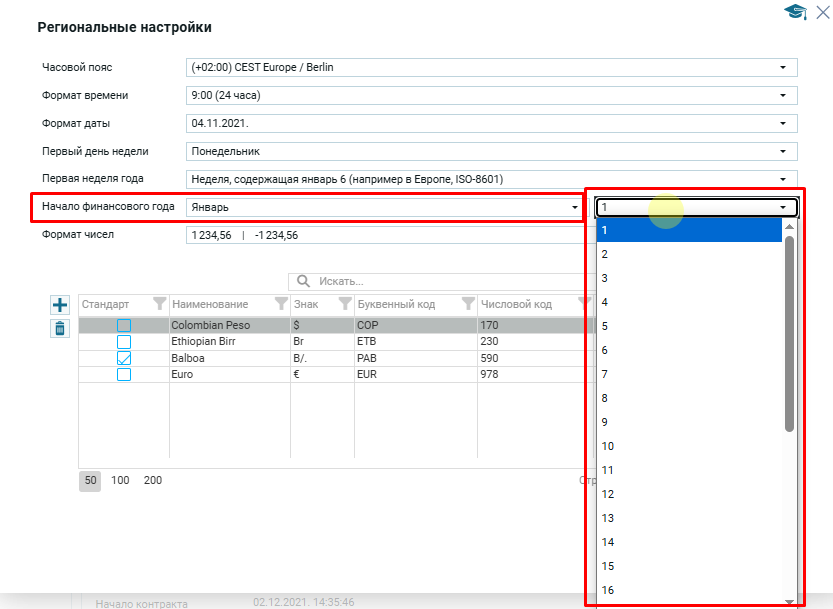Screen dimensions: 833x609
Task: Choose day 12 in the open list
Action: [689, 494]
